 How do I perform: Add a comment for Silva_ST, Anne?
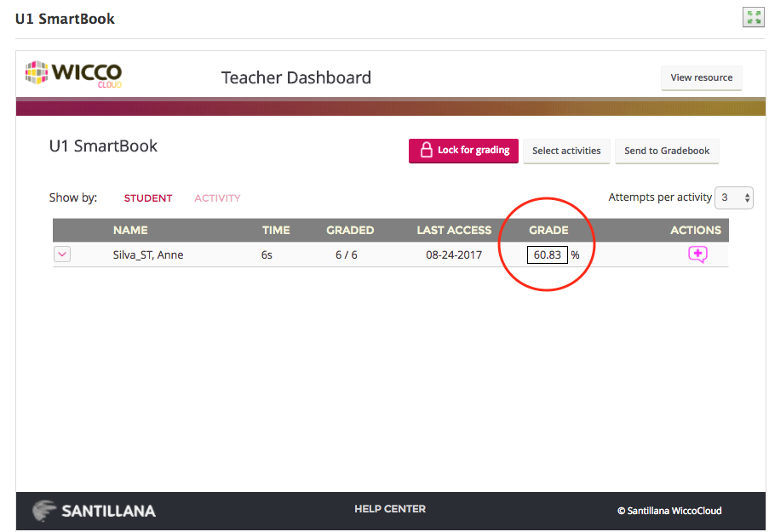coord(697,255)
